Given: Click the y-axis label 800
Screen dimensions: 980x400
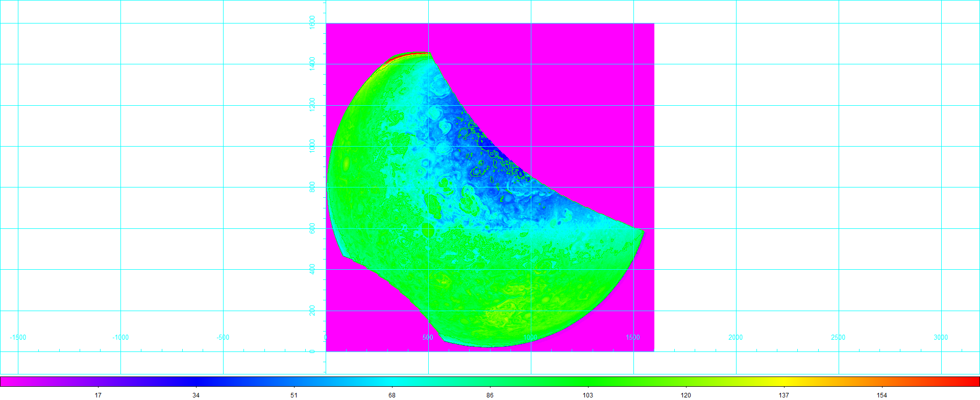Looking at the screenshot, I should (312, 187).
